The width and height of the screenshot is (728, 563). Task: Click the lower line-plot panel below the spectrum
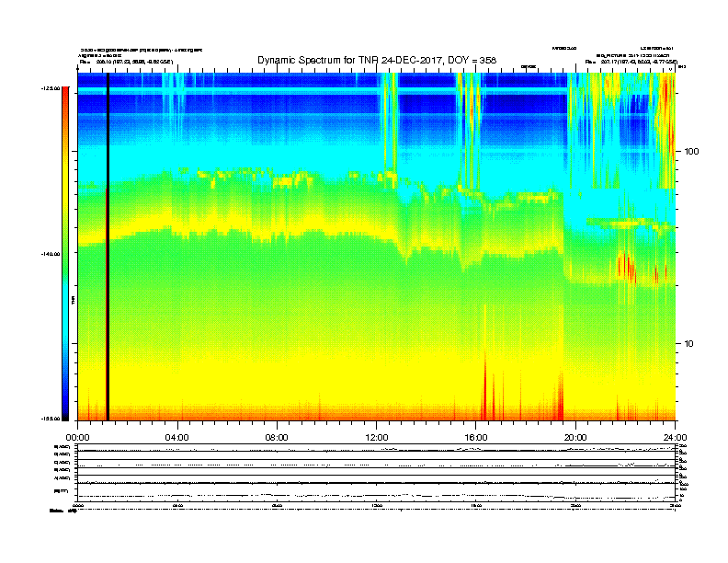coord(376,474)
